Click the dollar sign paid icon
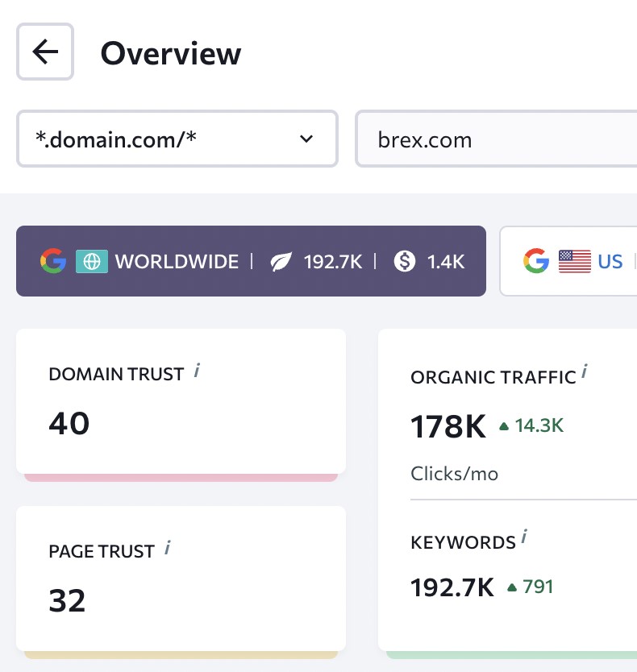 point(405,261)
